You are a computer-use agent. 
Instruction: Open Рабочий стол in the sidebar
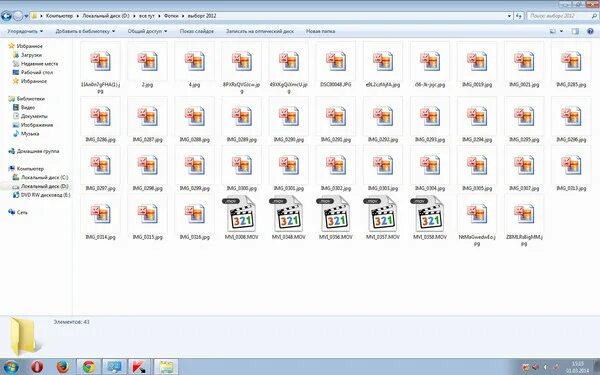(x=37, y=72)
